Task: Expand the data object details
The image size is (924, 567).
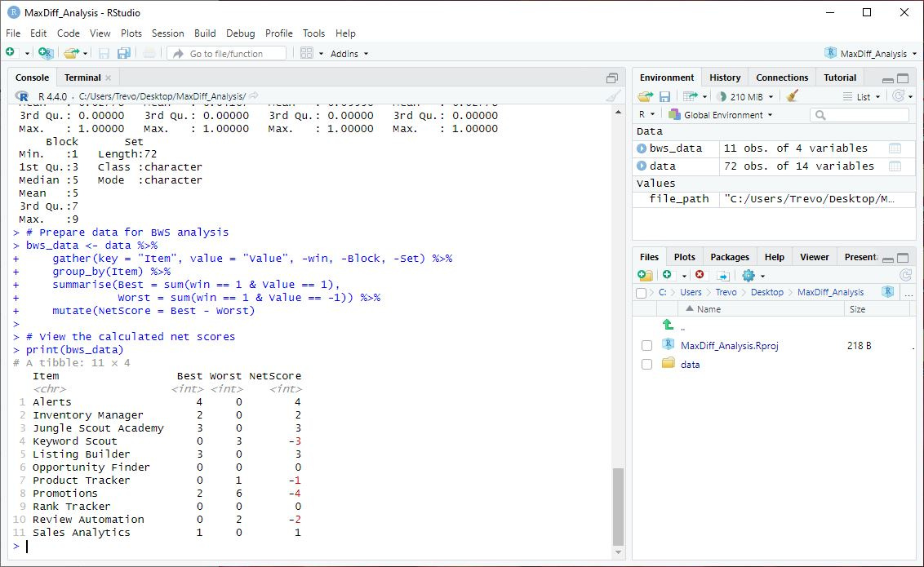Action: pyautogui.click(x=642, y=166)
